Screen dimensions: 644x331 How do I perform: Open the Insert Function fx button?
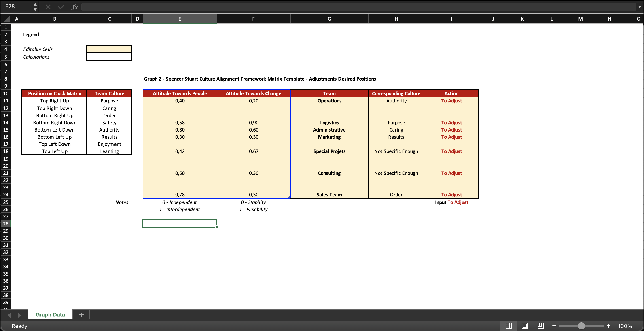click(74, 7)
